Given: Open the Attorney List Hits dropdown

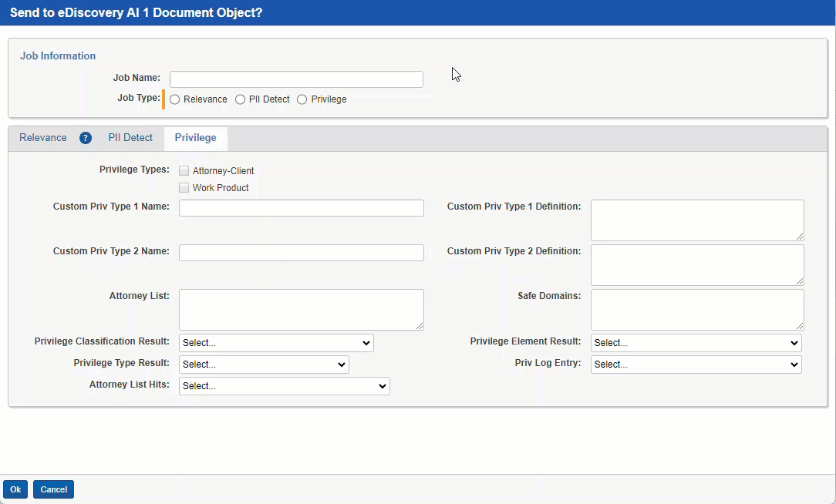Looking at the screenshot, I should click(x=283, y=385).
